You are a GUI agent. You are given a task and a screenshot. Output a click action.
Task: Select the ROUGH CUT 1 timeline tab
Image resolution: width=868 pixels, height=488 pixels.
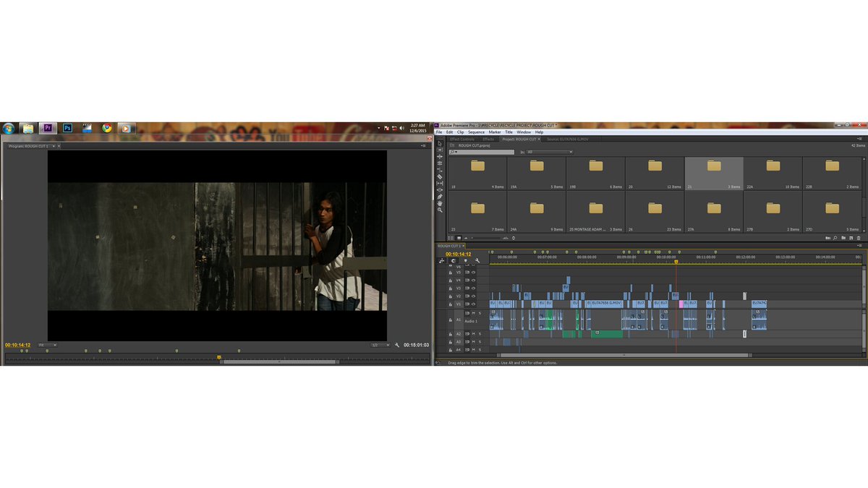pyautogui.click(x=449, y=246)
